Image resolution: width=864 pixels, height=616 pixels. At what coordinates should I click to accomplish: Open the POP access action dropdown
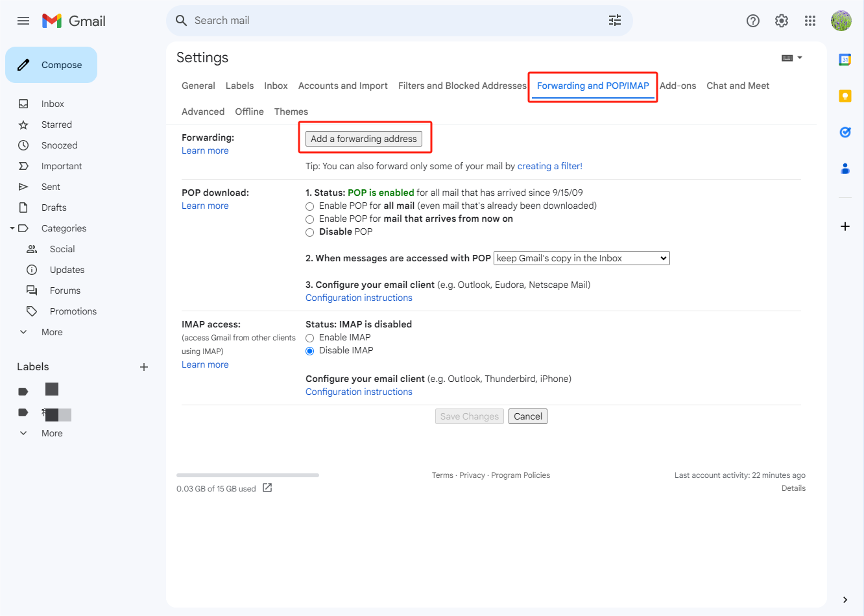coord(581,258)
